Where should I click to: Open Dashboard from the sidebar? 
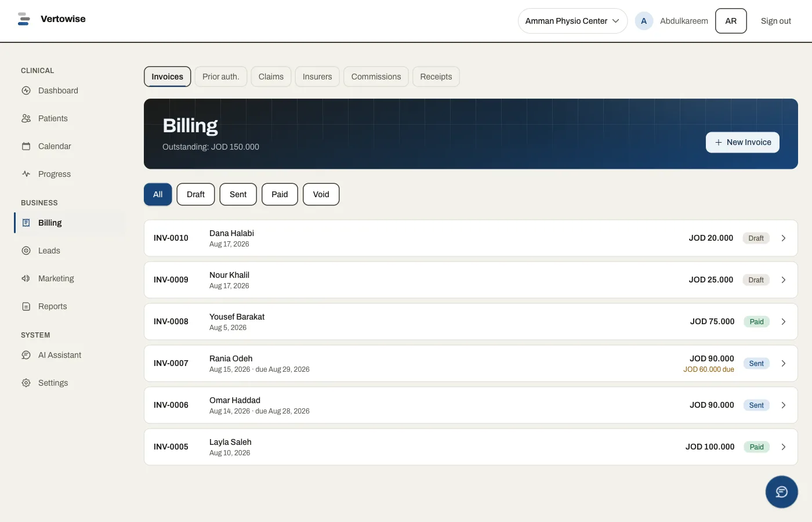pyautogui.click(x=70, y=90)
